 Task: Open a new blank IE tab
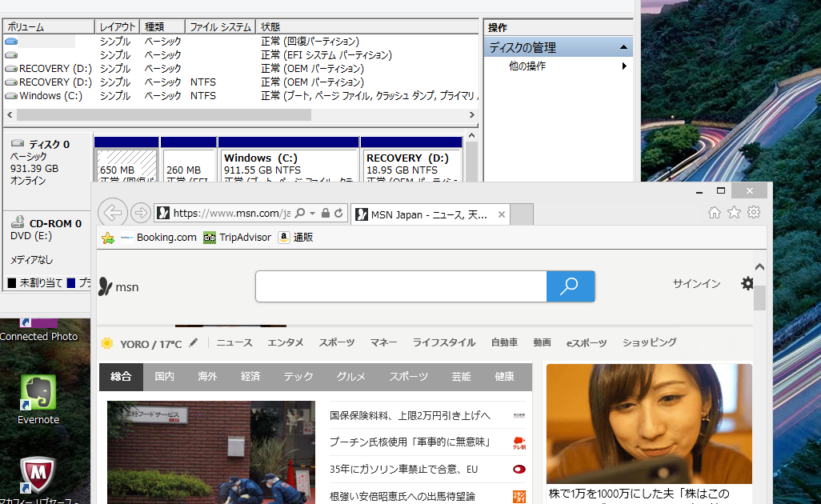click(x=522, y=214)
